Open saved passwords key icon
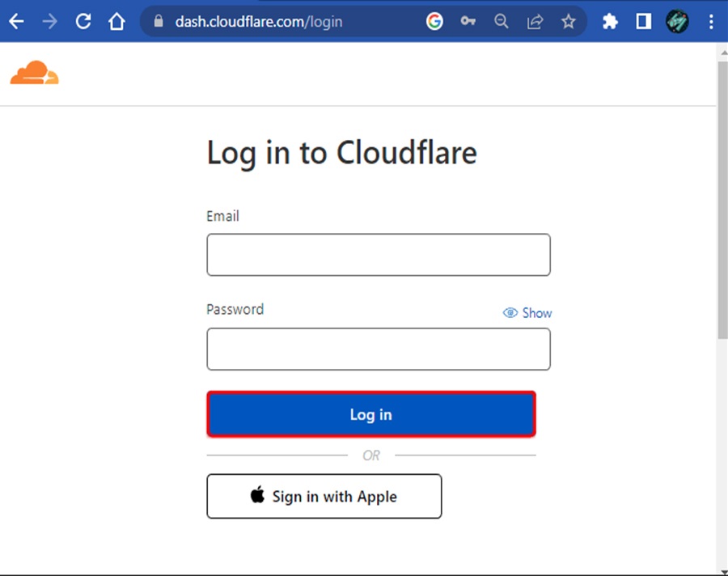This screenshot has height=576, width=728. [468, 22]
